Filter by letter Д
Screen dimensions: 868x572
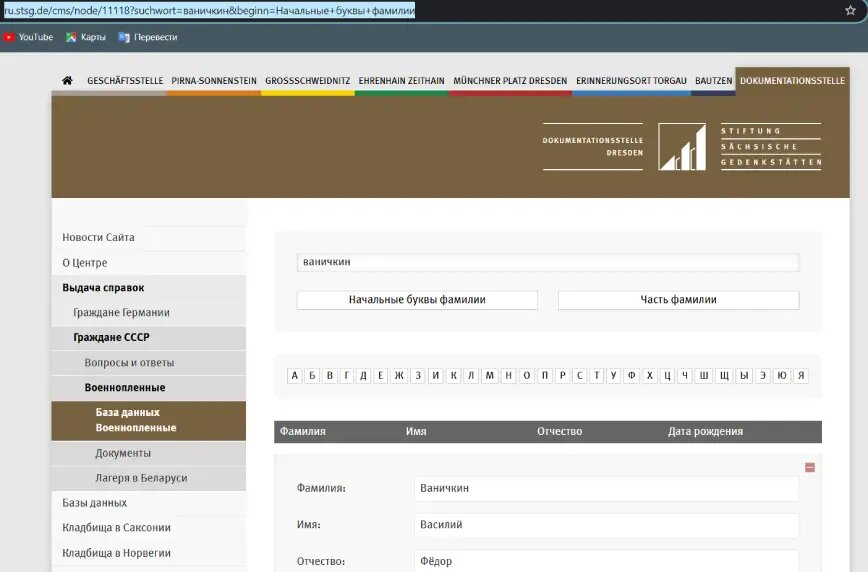click(363, 376)
